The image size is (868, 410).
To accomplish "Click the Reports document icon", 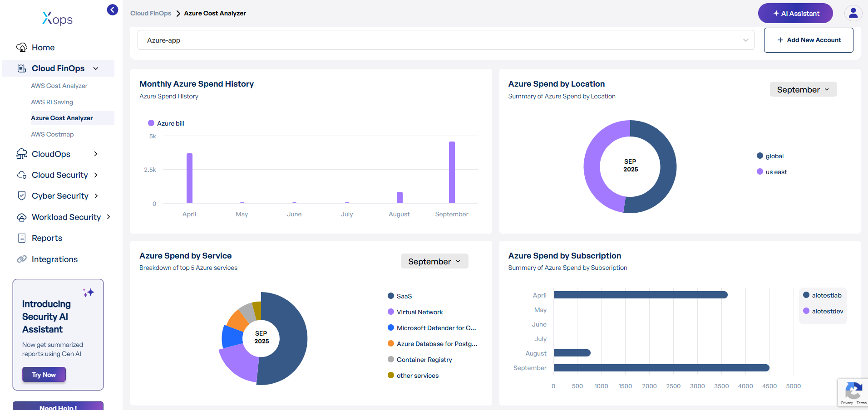I will (x=22, y=238).
